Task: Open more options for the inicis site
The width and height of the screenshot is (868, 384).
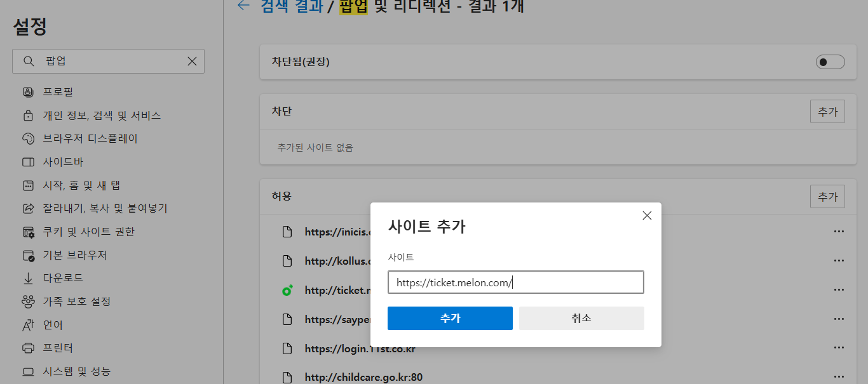Action: click(839, 231)
